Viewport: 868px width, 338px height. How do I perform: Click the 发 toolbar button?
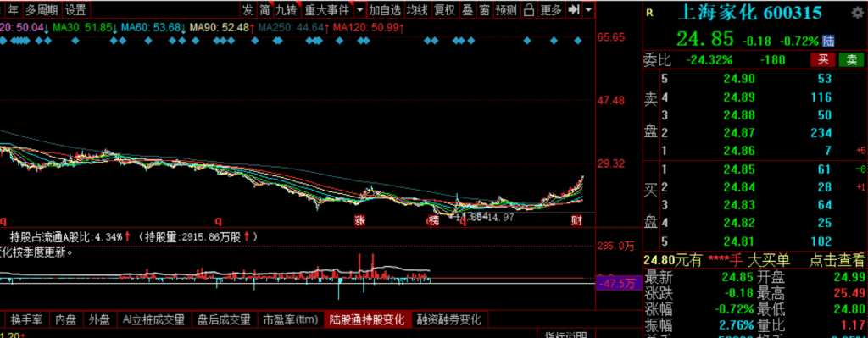tap(248, 9)
